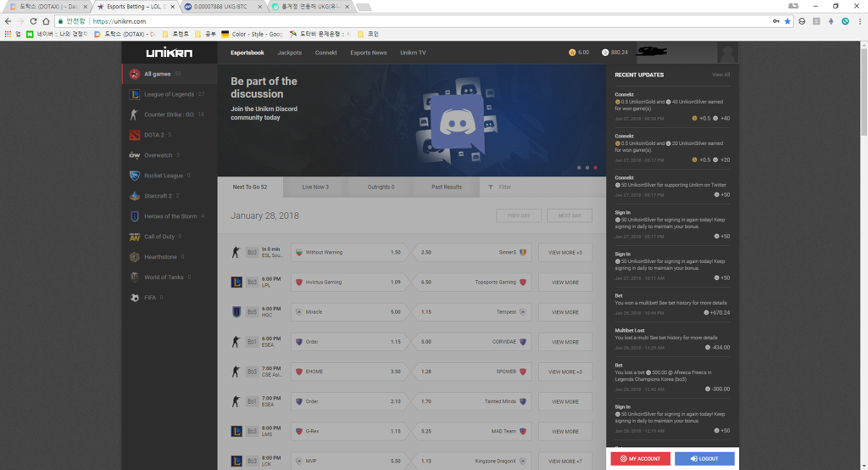Bet on EHOME at 3.50
The height and width of the screenshot is (470, 868).
click(348, 372)
